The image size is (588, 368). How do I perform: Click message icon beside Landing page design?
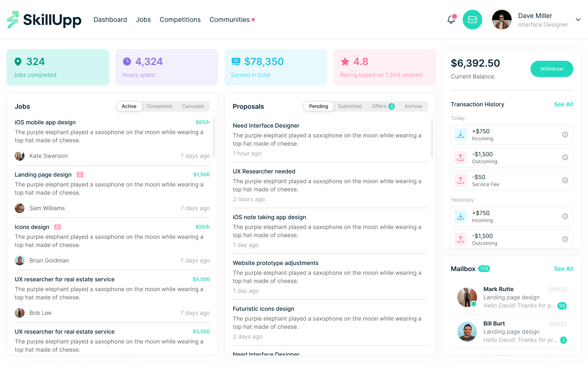80,175
